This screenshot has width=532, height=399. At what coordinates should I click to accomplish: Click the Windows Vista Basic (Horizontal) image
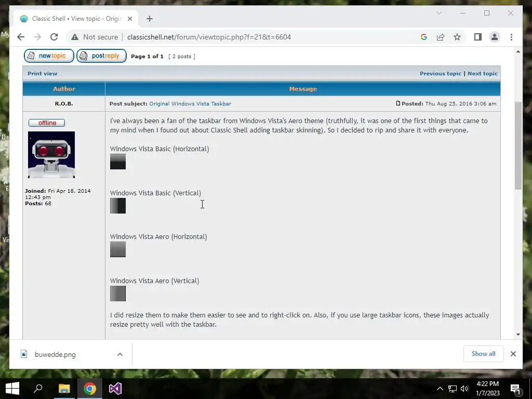tap(118, 162)
